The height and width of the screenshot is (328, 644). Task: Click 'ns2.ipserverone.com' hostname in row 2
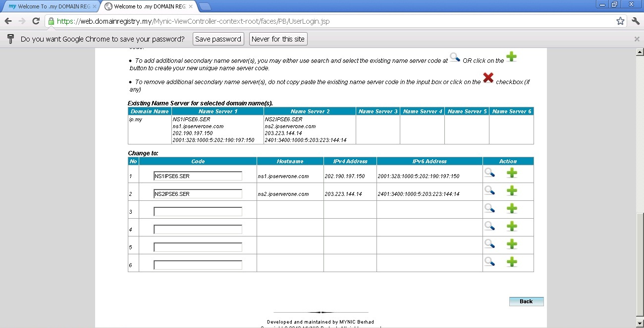coord(283,194)
